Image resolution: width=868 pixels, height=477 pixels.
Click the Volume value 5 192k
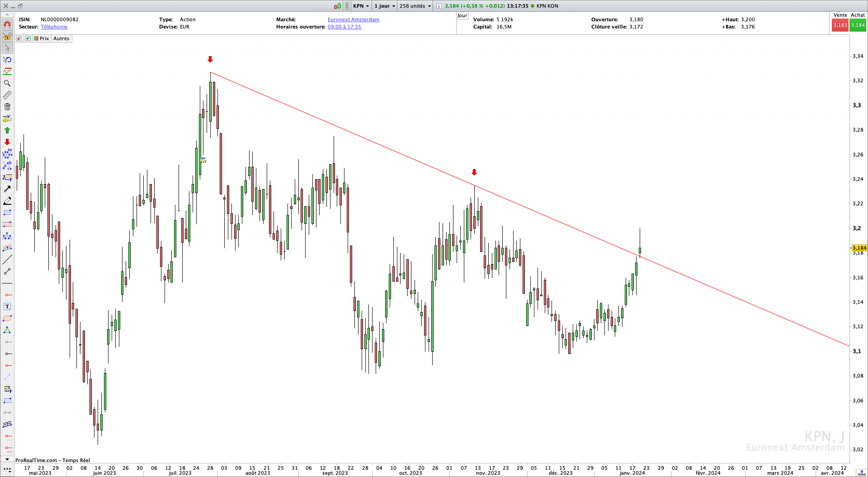pyautogui.click(x=505, y=19)
